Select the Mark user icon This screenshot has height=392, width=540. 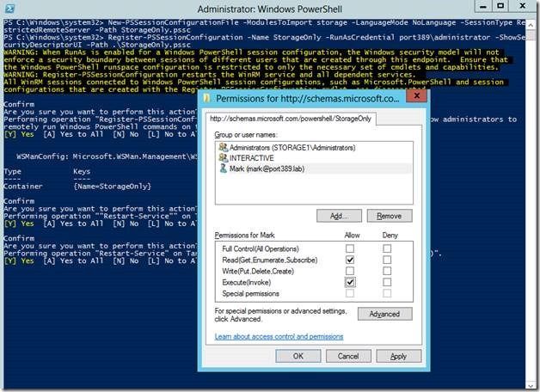(224, 168)
